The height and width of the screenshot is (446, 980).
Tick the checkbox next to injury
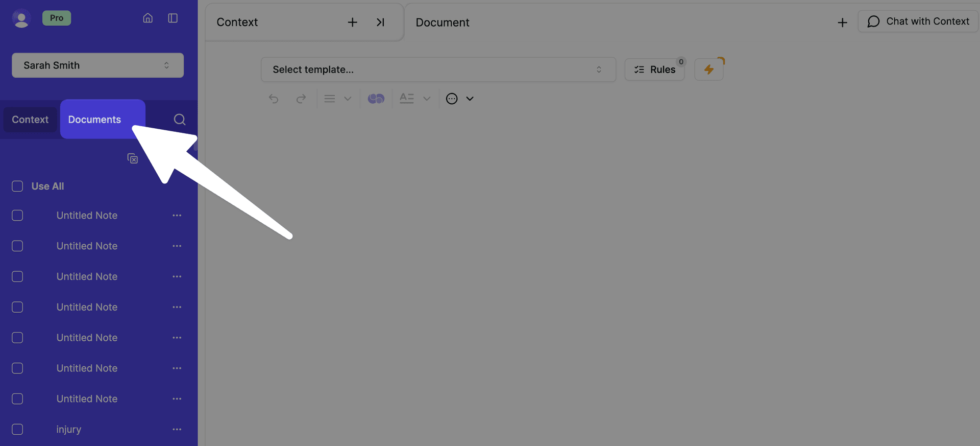(x=17, y=429)
